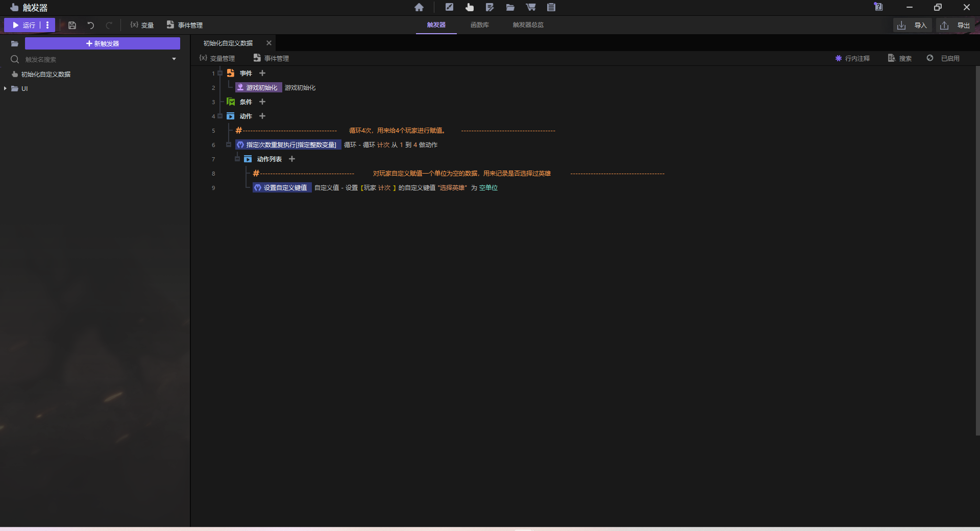
Task: Open 事件管理 in editor toolbar
Action: [x=271, y=58]
